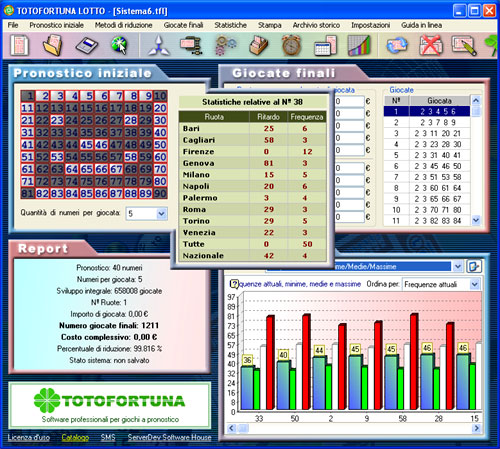Select giocata row 2 with 2 3 7 8 9
Viewport: 500px width, 449px height.
427,122
